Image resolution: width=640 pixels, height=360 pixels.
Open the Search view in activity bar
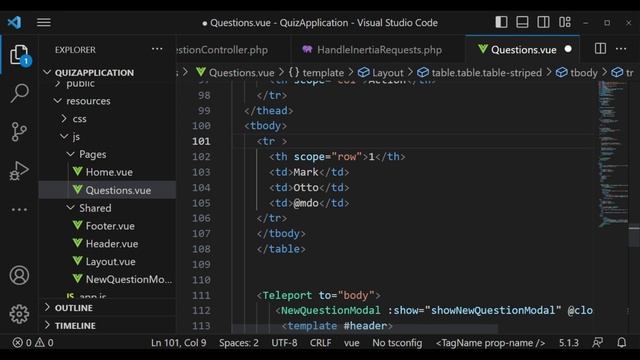pos(20,93)
